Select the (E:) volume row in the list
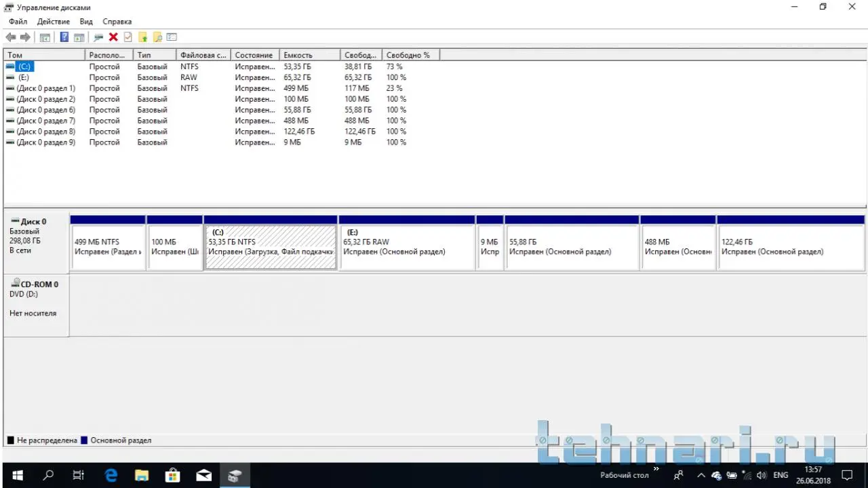Screen dimensions: 868x488 [221, 77]
